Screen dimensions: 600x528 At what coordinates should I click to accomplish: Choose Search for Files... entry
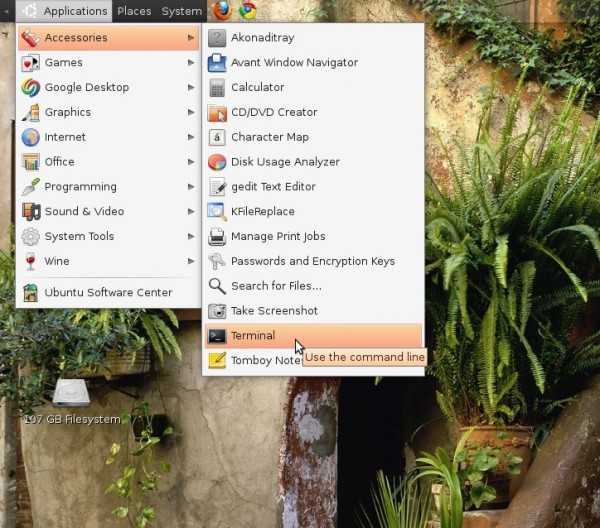pos(313,286)
